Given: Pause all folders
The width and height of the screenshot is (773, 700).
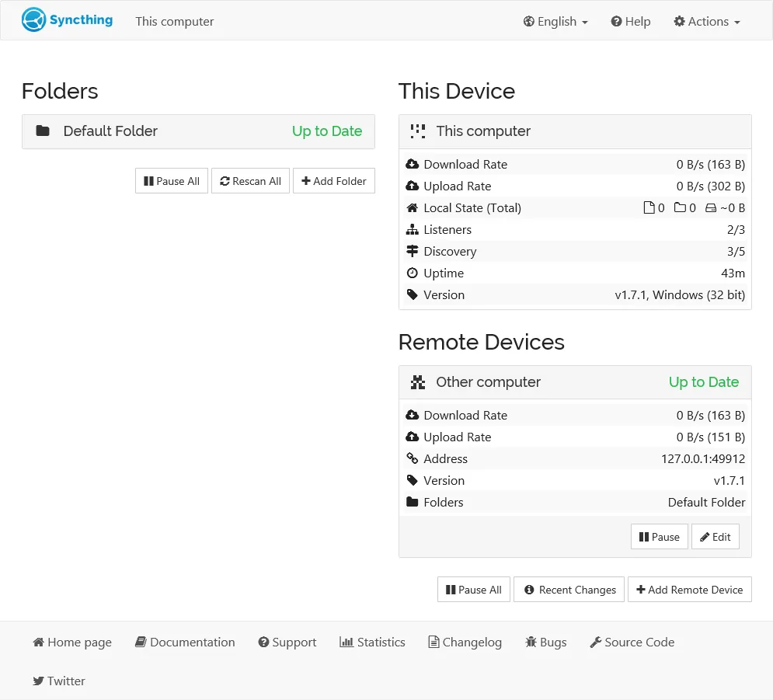Looking at the screenshot, I should pyautogui.click(x=171, y=180).
